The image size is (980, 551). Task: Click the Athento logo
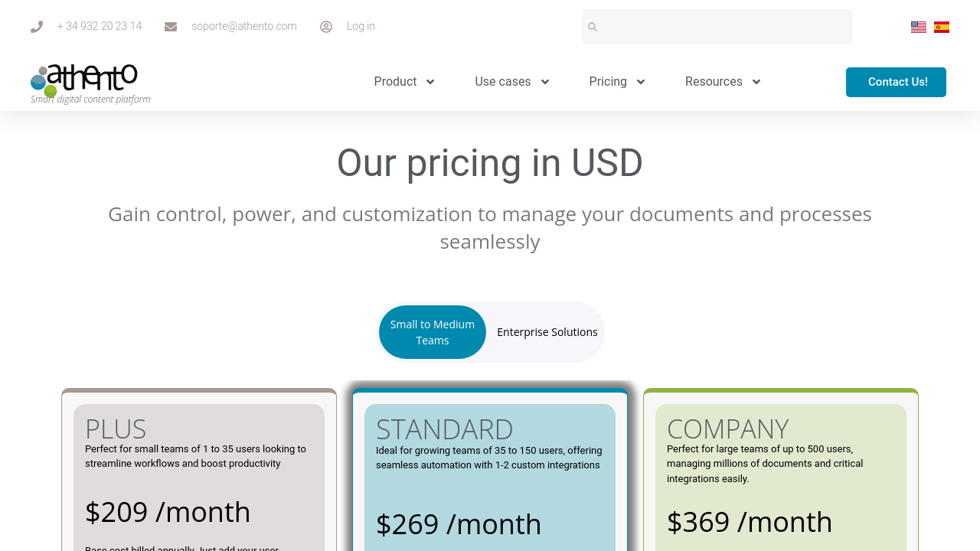pyautogui.click(x=84, y=81)
